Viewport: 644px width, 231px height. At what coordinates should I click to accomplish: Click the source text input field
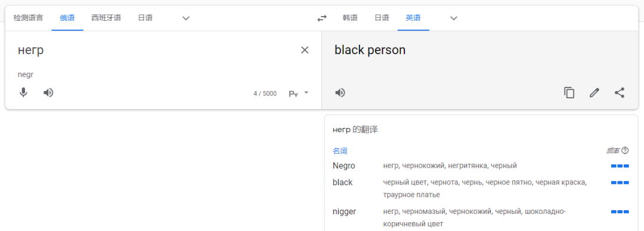coord(156,50)
